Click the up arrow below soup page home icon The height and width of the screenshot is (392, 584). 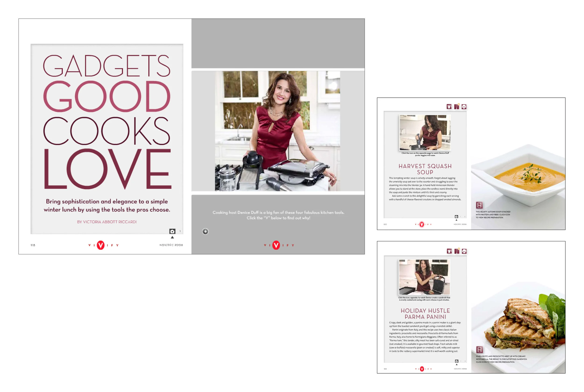(456, 220)
